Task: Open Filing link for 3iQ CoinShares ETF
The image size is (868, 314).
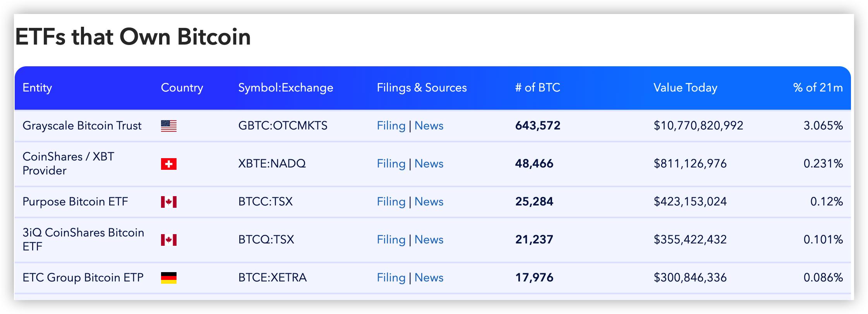Action: [x=391, y=240]
